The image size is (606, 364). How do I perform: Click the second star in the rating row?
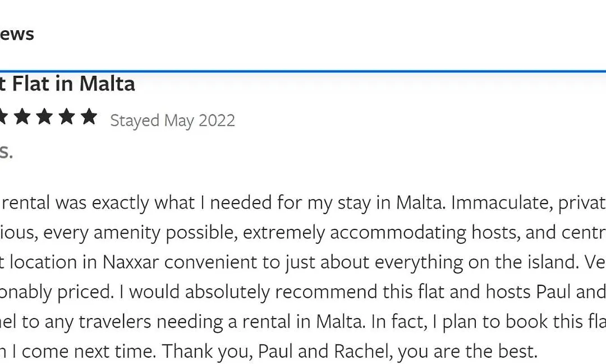[x=22, y=116]
